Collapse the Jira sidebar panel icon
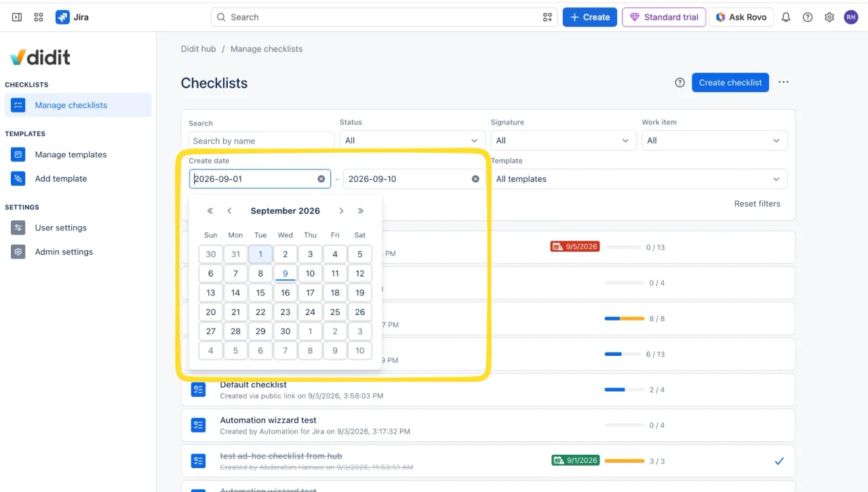 pos(17,17)
